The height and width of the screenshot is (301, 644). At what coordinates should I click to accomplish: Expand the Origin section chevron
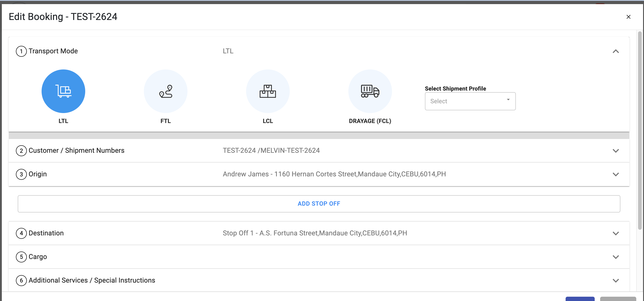(x=616, y=174)
